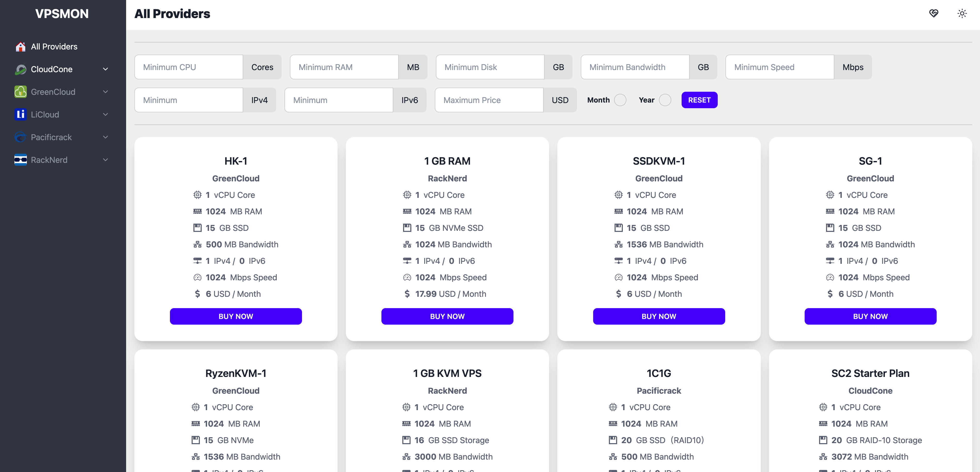Viewport: 980px width, 472px height.
Task: Click 3072 MB Bandwidth text
Action: [x=870, y=457]
